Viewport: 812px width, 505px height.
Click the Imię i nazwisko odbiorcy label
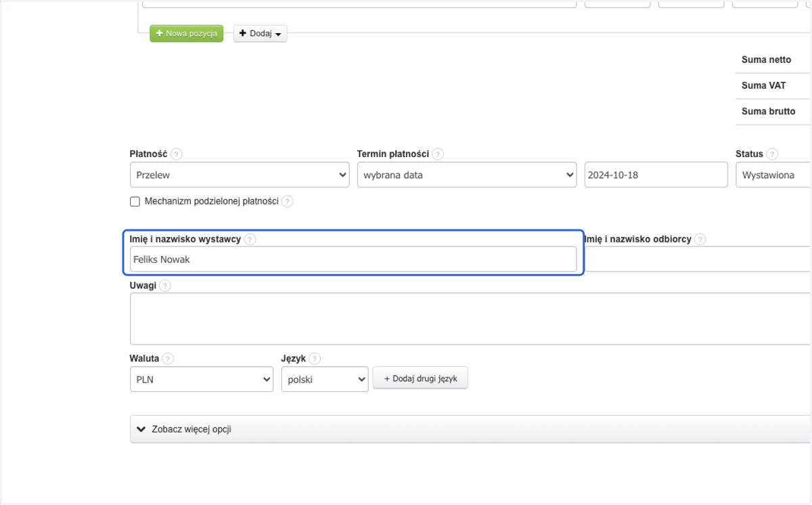[x=637, y=239]
